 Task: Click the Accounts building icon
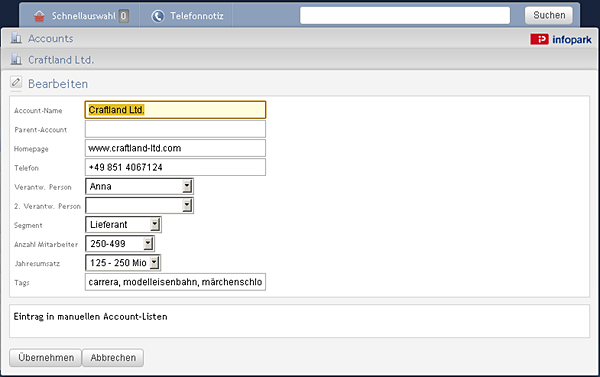(x=16, y=38)
